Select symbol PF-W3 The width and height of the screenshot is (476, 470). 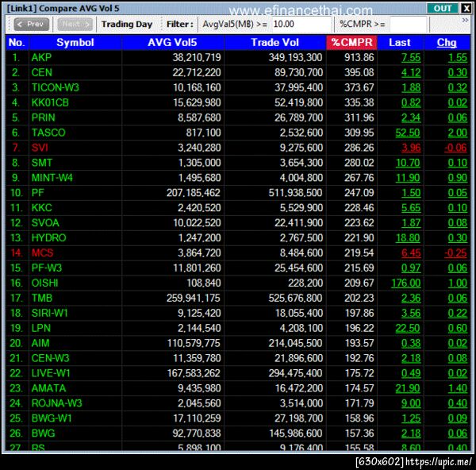(47, 268)
